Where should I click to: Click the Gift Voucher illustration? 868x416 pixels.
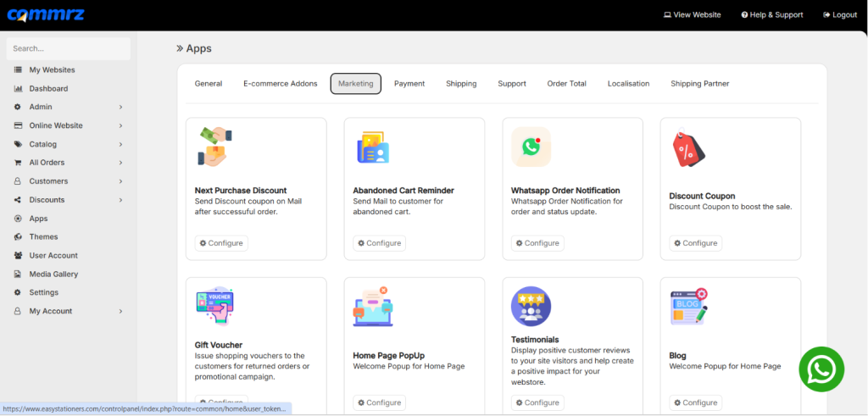pyautogui.click(x=214, y=308)
